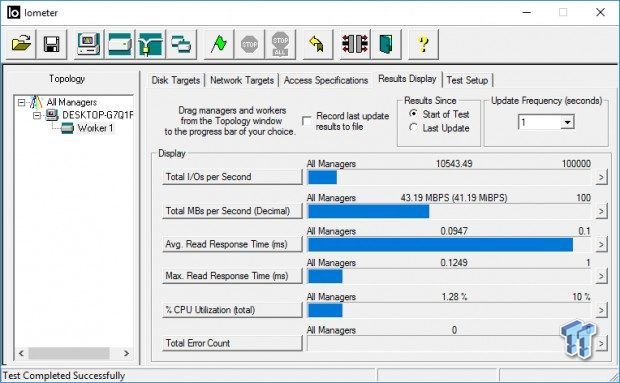
Task: Select the Results Display tab
Action: (x=407, y=79)
